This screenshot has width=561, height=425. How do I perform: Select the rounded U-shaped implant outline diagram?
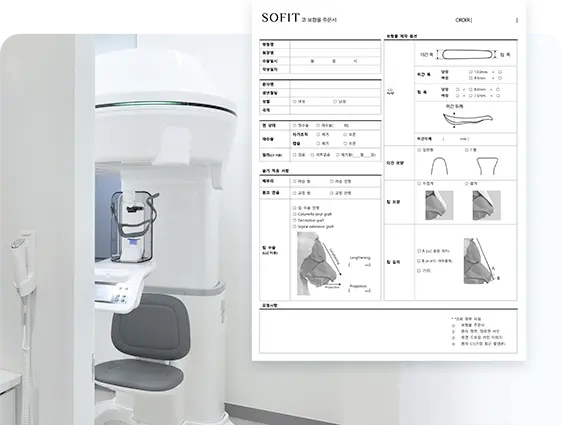click(x=439, y=166)
